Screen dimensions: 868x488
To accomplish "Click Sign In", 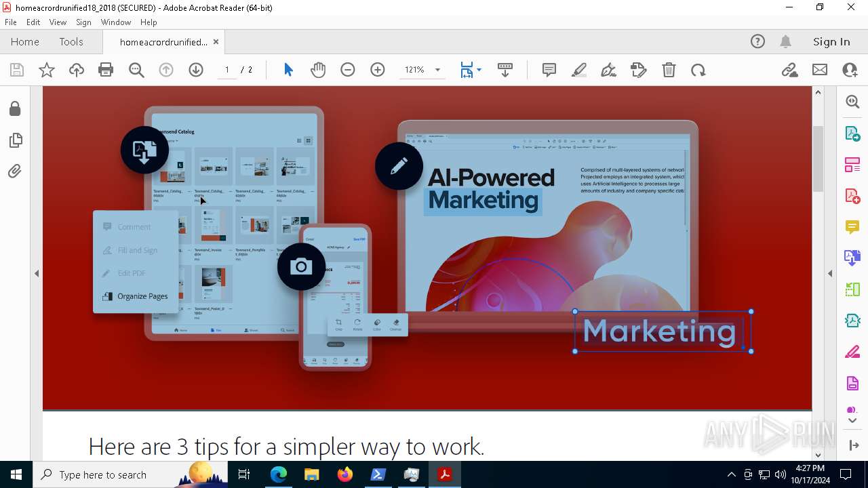I will [831, 41].
